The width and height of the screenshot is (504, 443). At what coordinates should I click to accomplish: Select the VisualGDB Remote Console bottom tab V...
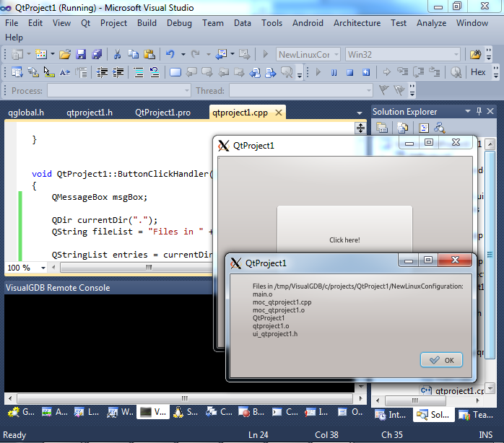[x=153, y=412]
